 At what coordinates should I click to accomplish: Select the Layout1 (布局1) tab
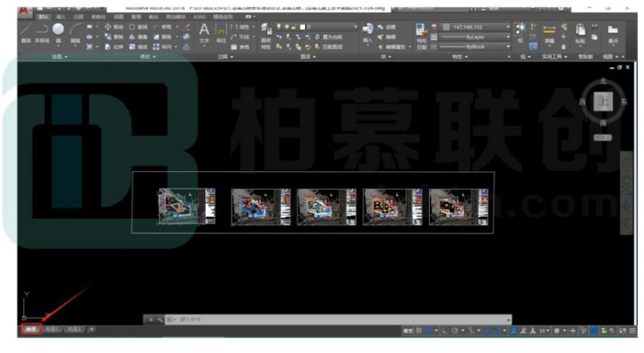(52, 330)
